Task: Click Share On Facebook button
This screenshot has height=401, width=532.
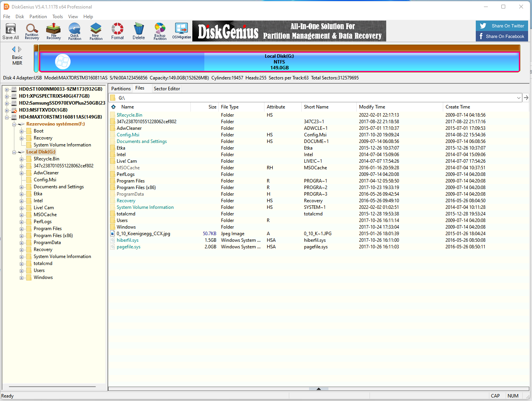Action: pyautogui.click(x=502, y=36)
